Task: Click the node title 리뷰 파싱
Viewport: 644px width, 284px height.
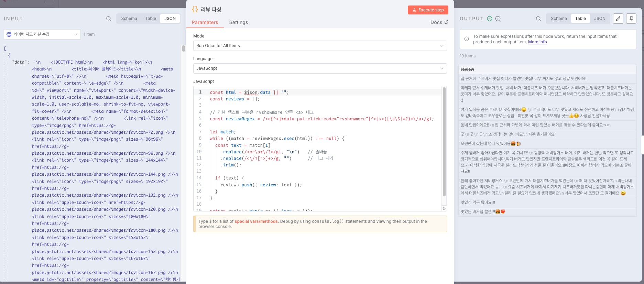Action: pos(211,10)
